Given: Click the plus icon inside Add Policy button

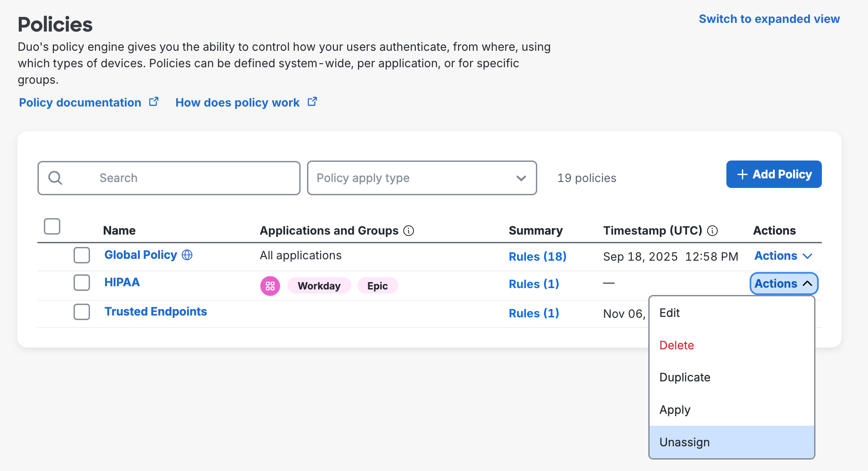Looking at the screenshot, I should coord(741,174).
